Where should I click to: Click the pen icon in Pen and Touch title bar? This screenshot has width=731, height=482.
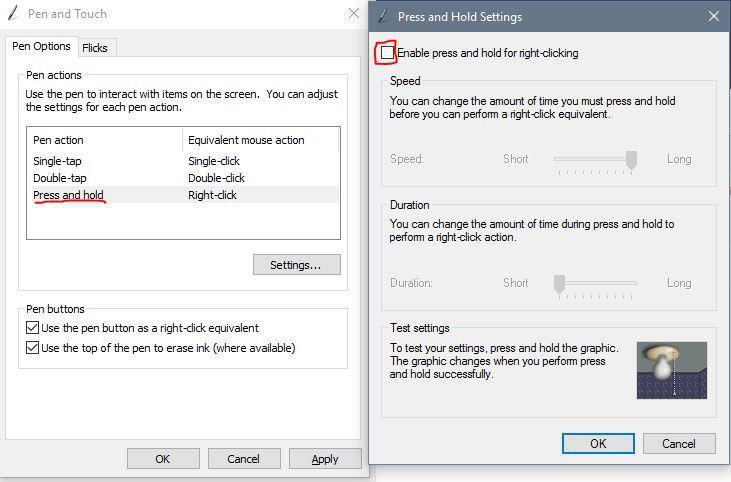13,13
